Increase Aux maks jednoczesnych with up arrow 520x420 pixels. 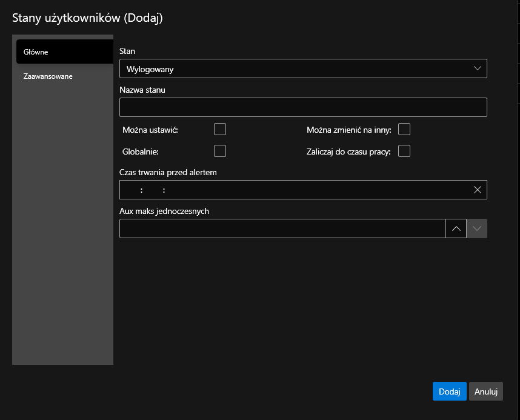click(x=456, y=228)
